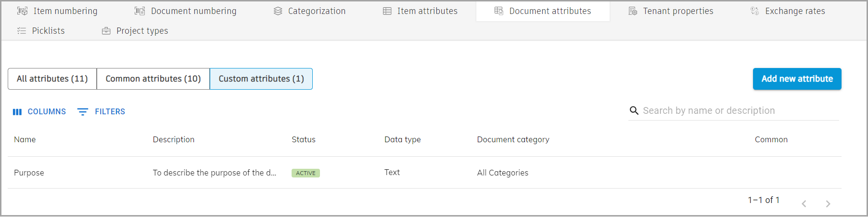This screenshot has width=868, height=217.
Task: Click Add new attribute button
Action: (797, 79)
